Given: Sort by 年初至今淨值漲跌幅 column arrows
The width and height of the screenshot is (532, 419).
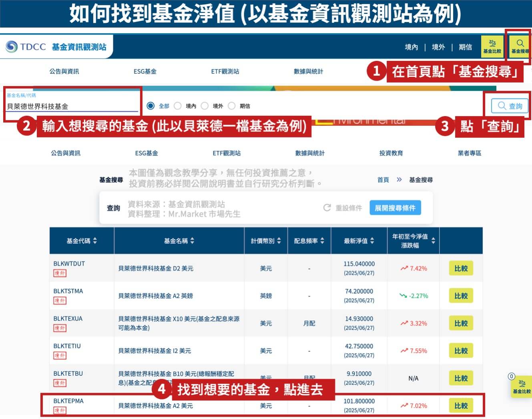Looking at the screenshot, I should (x=433, y=240).
